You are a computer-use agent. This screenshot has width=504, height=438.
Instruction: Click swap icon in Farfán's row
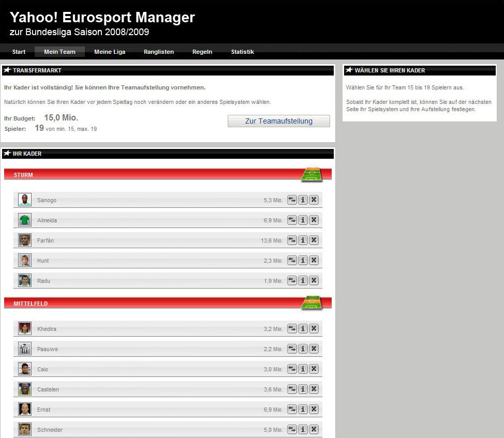click(x=292, y=240)
